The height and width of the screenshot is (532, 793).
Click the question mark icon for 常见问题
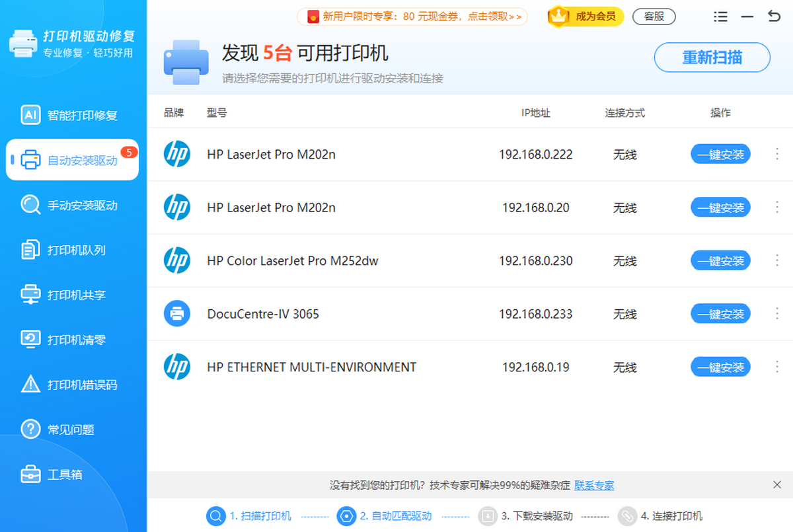(x=30, y=429)
